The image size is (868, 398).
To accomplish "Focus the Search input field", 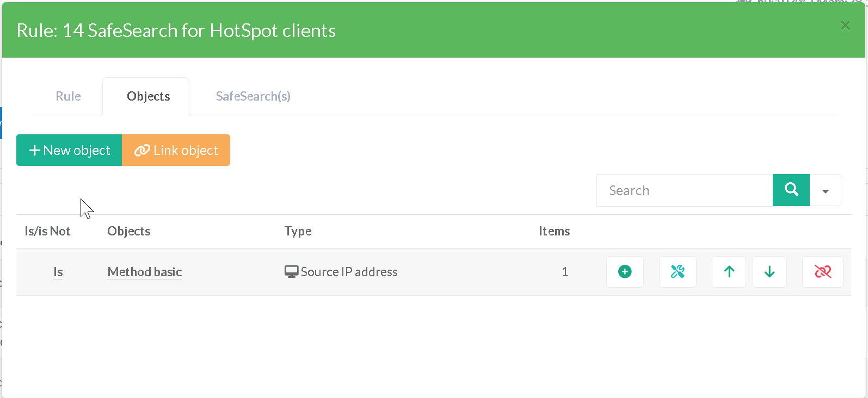I will (x=685, y=190).
